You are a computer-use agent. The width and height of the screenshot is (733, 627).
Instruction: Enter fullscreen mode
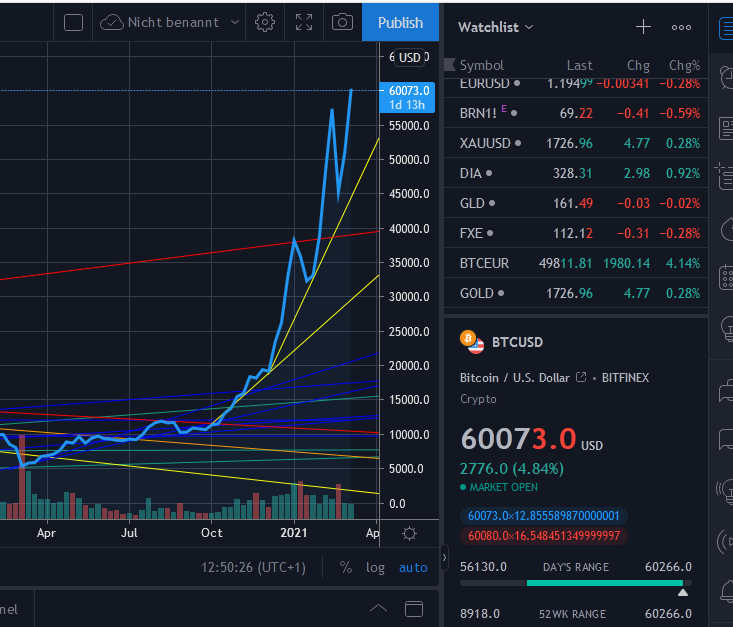pos(304,22)
